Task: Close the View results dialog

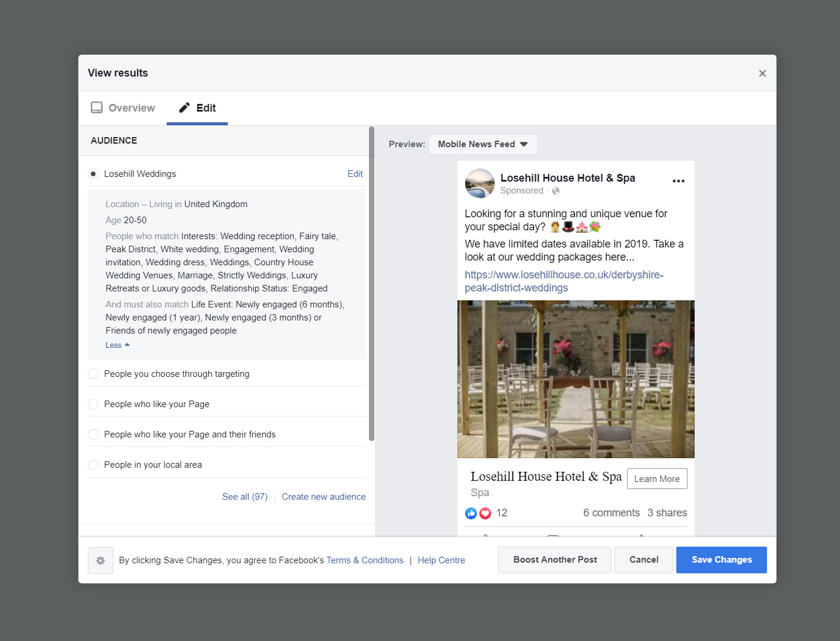Action: point(762,73)
